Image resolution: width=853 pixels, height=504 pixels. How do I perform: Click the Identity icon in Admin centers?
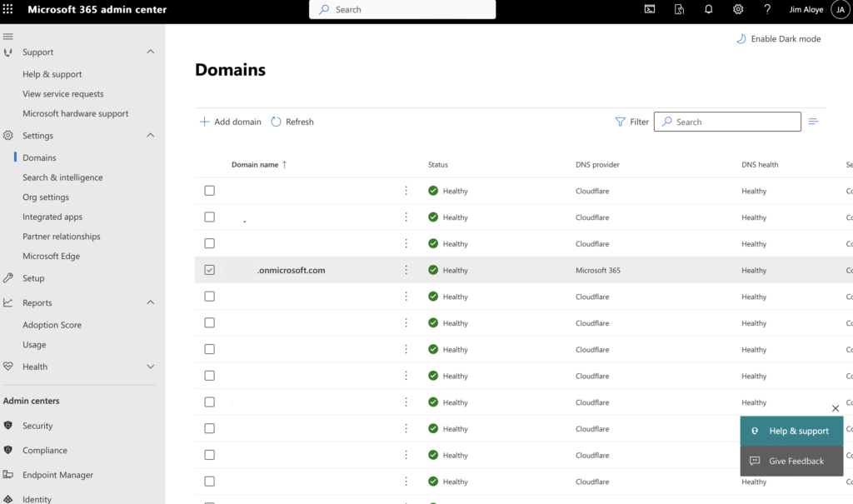7,499
